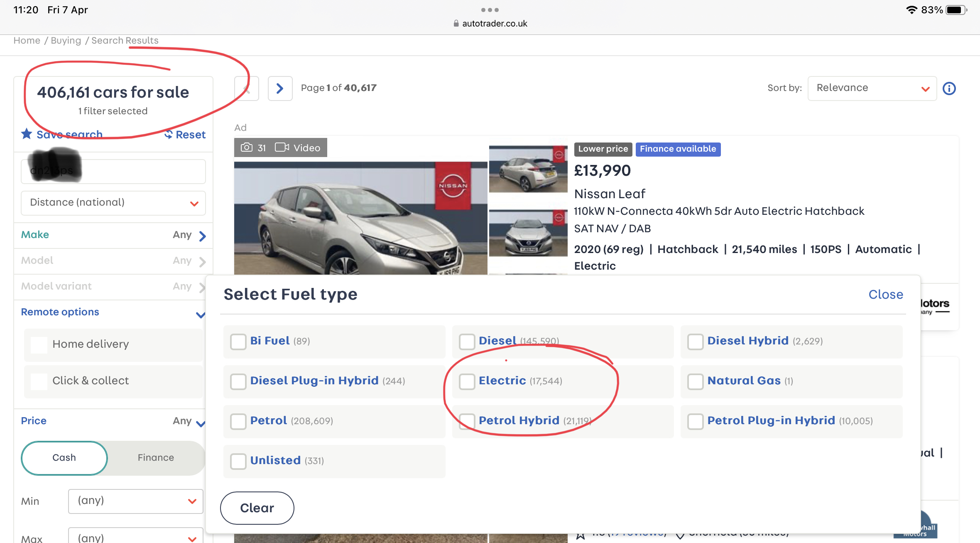
Task: Tap the autotrader.co.uk address bar
Action: tap(490, 23)
